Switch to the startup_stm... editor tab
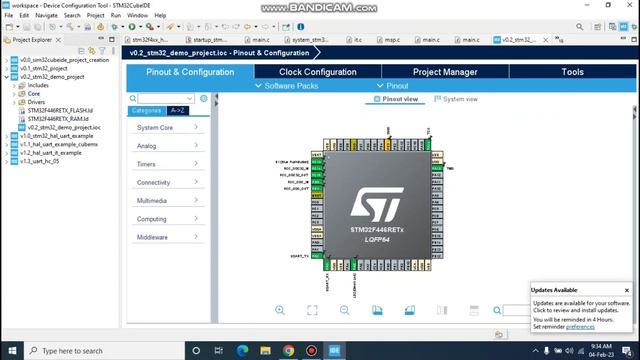640x360 pixels. point(207,40)
